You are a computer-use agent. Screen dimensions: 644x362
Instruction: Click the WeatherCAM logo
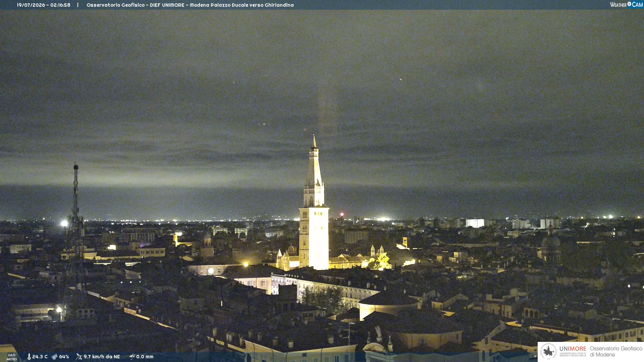pyautogui.click(x=626, y=5)
